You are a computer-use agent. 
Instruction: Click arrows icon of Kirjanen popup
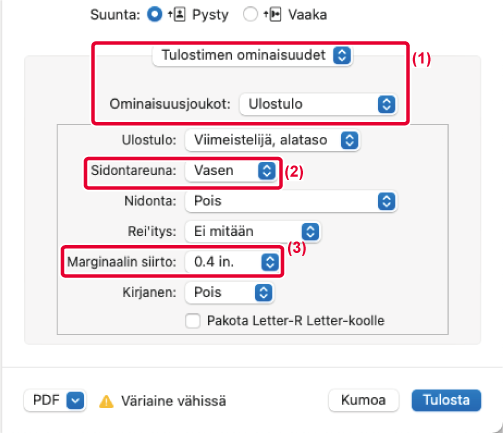click(x=264, y=293)
